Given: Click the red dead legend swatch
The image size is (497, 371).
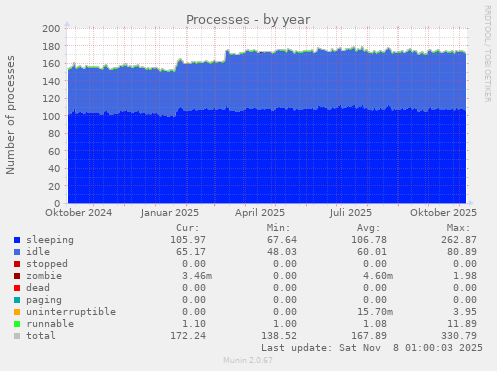Looking at the screenshot, I should pos(17,288).
